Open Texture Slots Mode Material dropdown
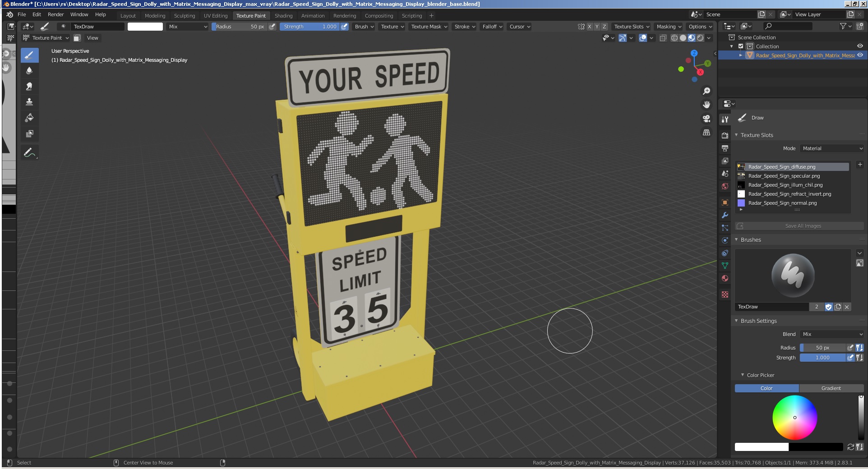 click(832, 148)
